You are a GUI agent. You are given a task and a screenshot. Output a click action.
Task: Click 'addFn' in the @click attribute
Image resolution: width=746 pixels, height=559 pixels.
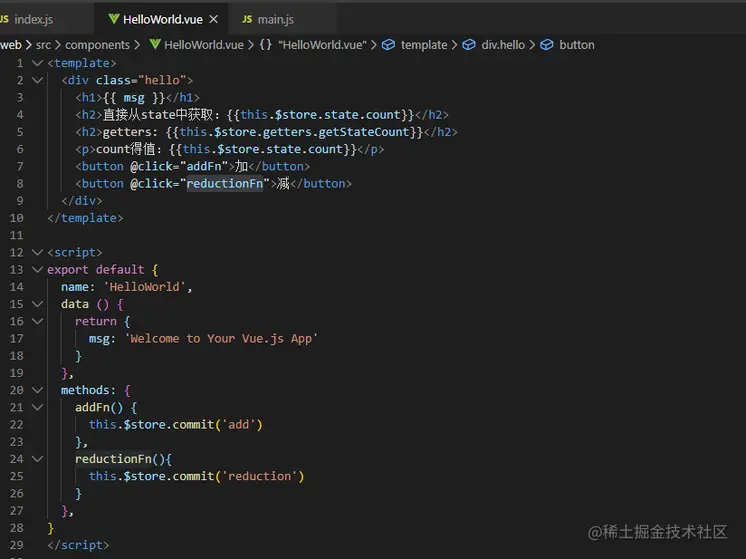pos(204,166)
